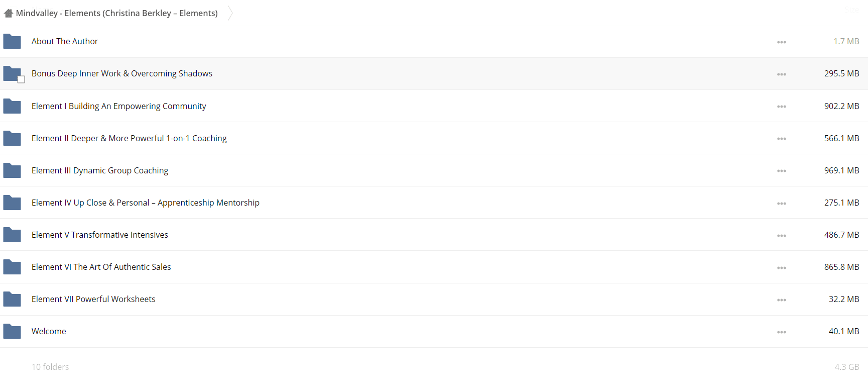Click the 486.7 MB size value
868x390 pixels.
click(842, 235)
